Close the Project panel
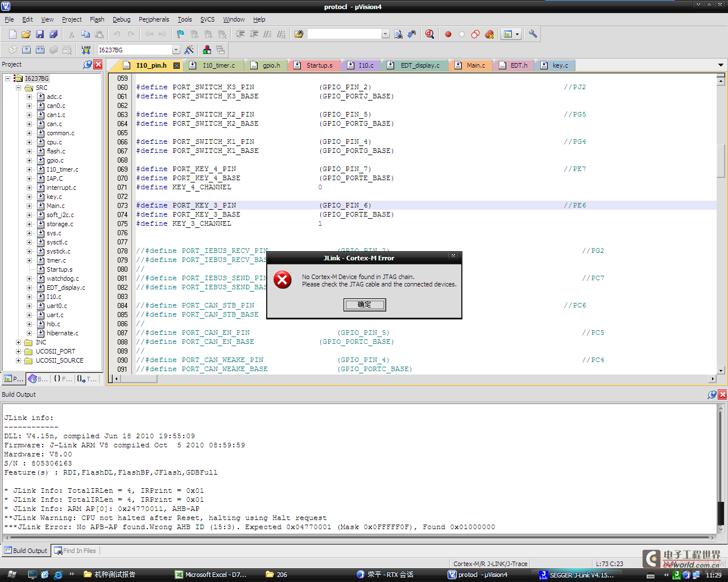Viewport: 728px width, 582px height. (x=98, y=64)
